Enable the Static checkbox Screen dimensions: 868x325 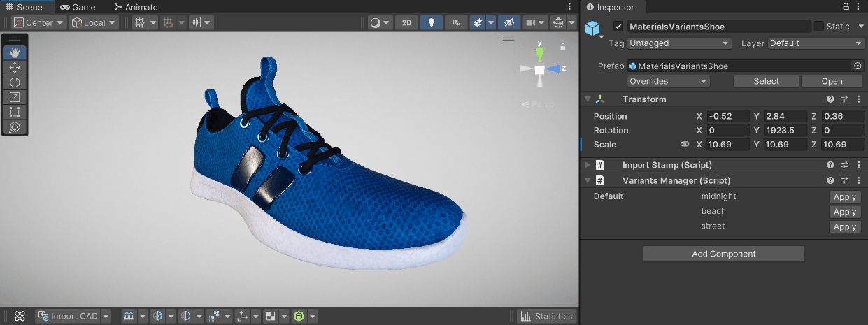818,27
